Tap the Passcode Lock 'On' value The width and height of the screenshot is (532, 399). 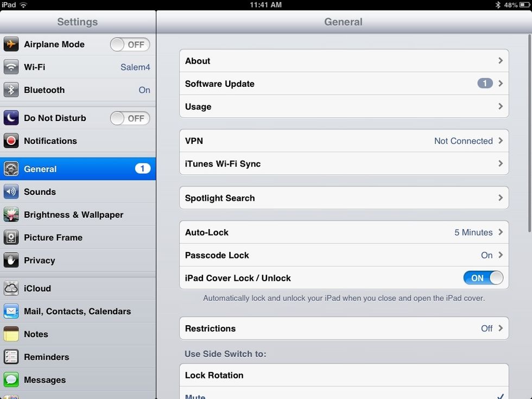[x=487, y=255]
